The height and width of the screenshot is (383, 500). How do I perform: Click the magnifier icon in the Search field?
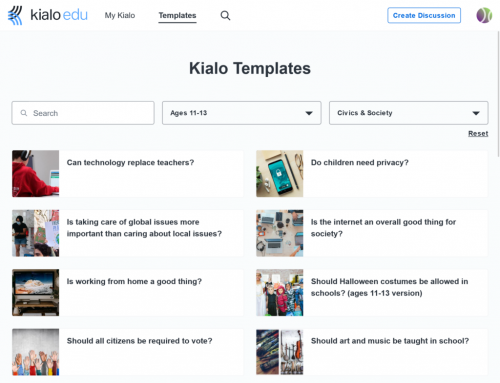pos(24,113)
